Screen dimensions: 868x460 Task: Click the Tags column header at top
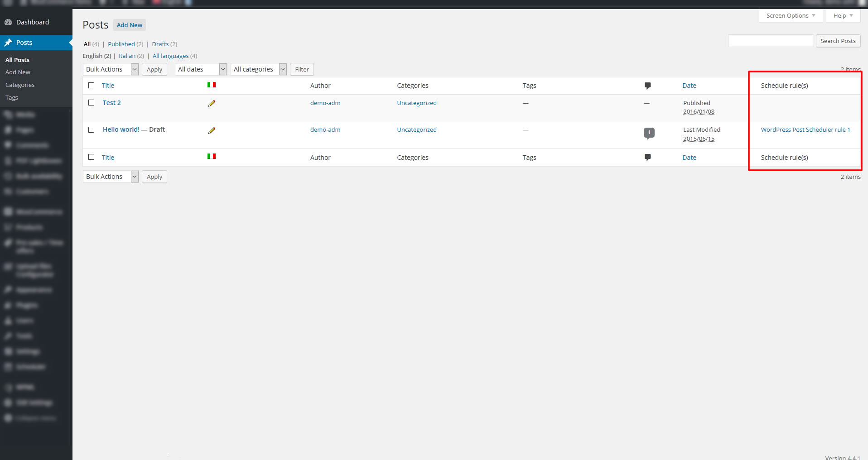[x=529, y=86]
